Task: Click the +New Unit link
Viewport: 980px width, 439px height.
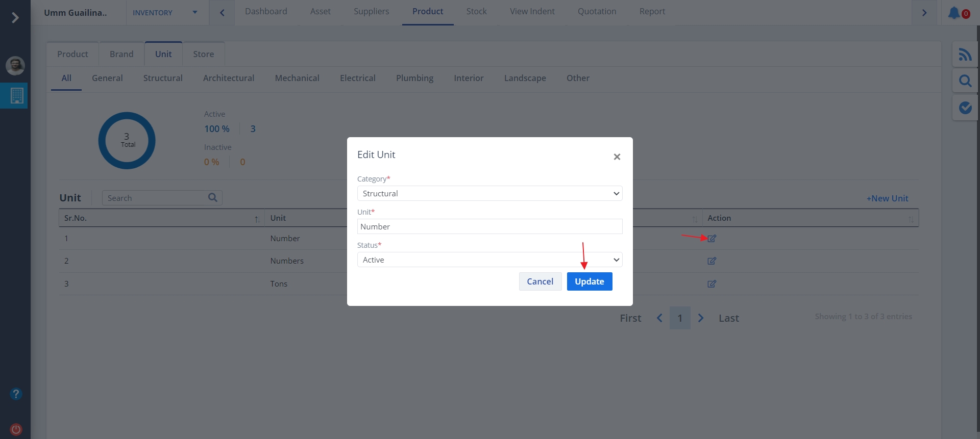Action: pos(887,198)
